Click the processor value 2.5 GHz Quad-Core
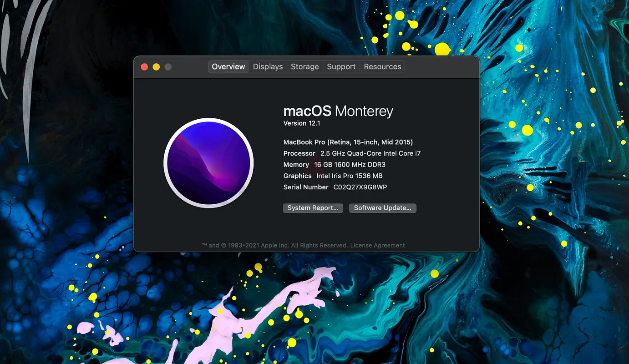629x364 pixels. [x=370, y=153]
